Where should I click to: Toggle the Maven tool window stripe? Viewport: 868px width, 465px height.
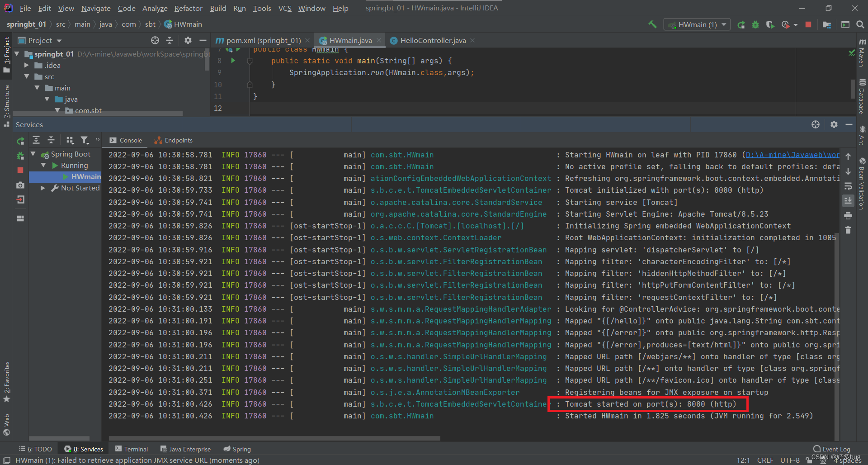pyautogui.click(x=862, y=52)
